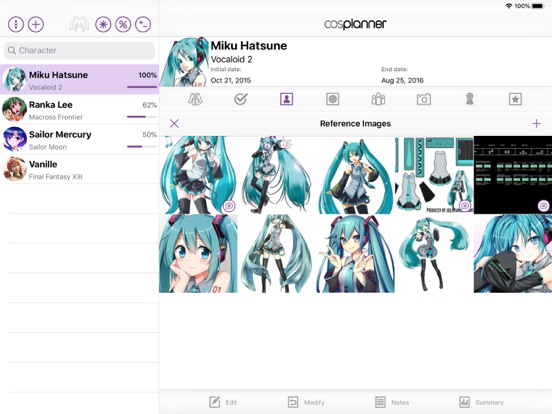Add a new reference image

click(x=537, y=124)
